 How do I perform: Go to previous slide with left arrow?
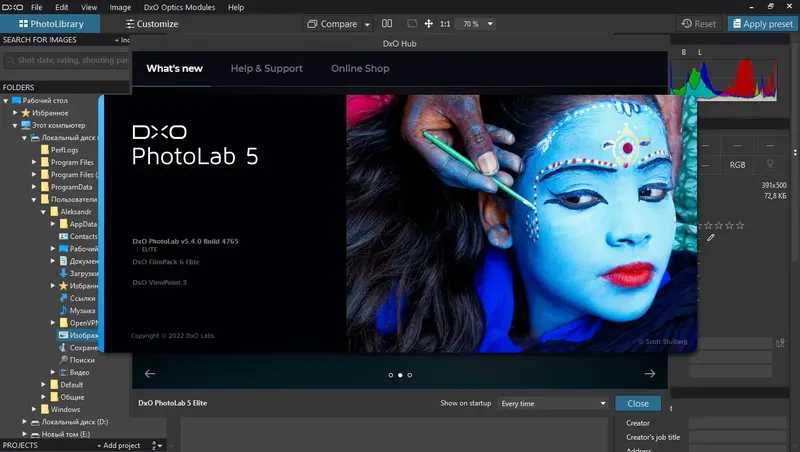pyautogui.click(x=149, y=373)
